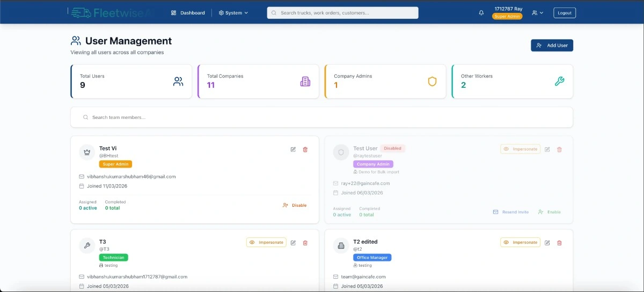Click the search magnifier icon in header

pos(274,13)
